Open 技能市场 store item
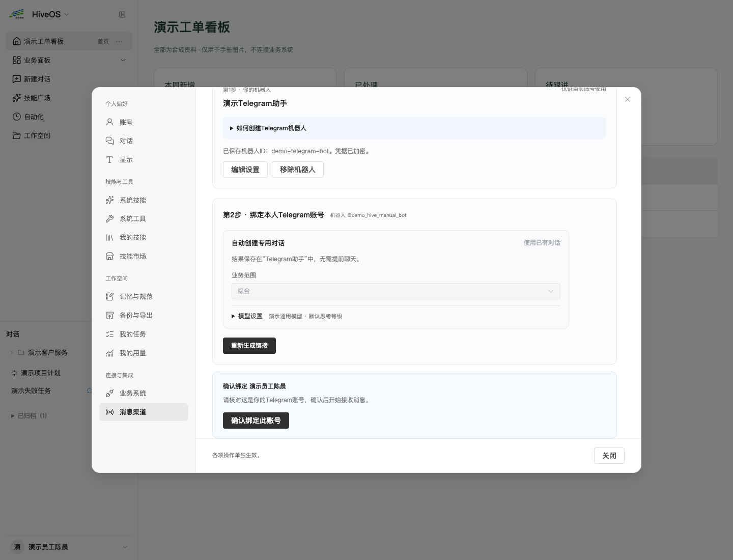The height and width of the screenshot is (560, 733). 144,257
